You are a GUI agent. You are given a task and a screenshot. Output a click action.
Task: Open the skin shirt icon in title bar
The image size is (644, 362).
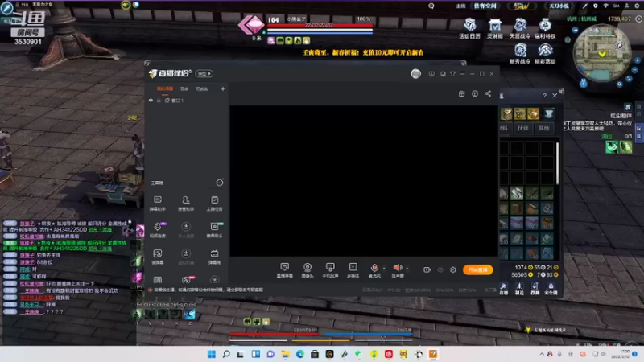(452, 74)
